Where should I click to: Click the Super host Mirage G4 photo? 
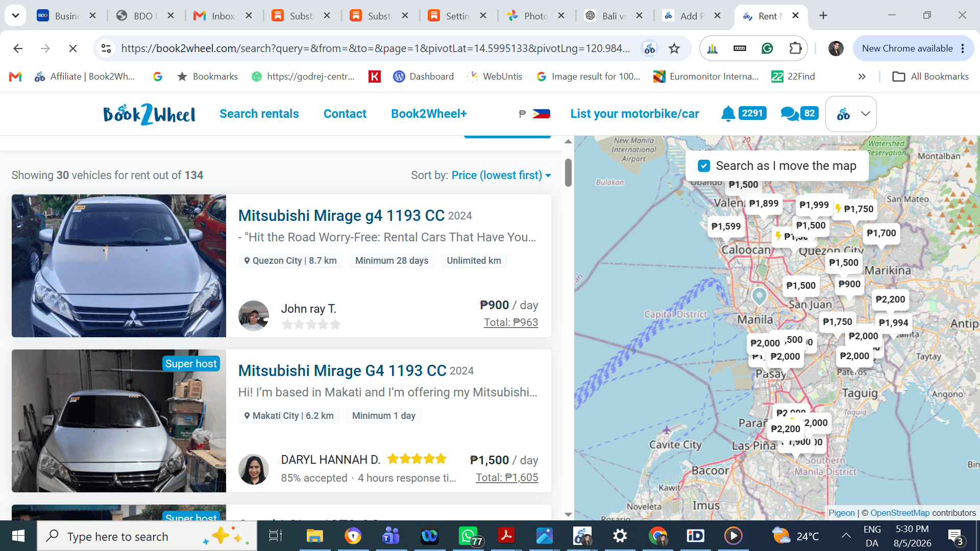click(119, 421)
